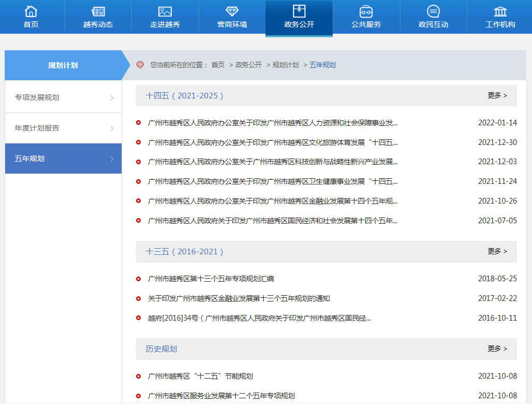The height and width of the screenshot is (404, 532).
Task: Open 广州市越秀区第十三个五年专项规划汇编 article
Action: coord(211,279)
